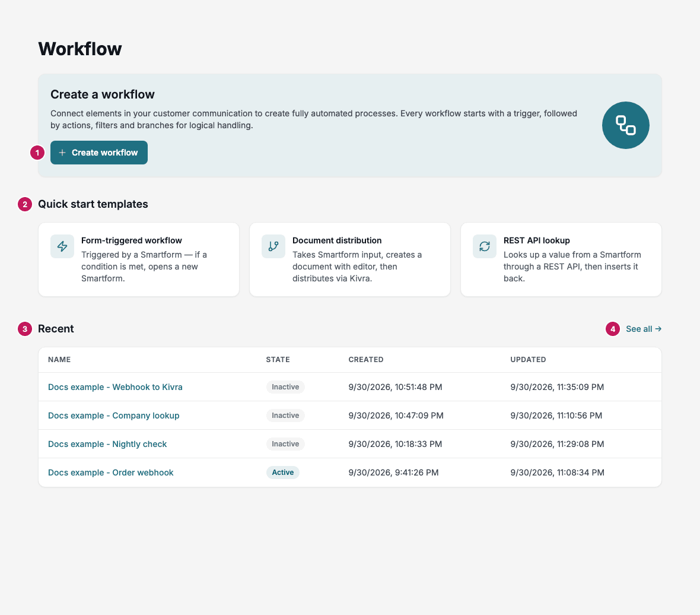Open the See all link
Screen dimensions: 700x615
click(643, 329)
